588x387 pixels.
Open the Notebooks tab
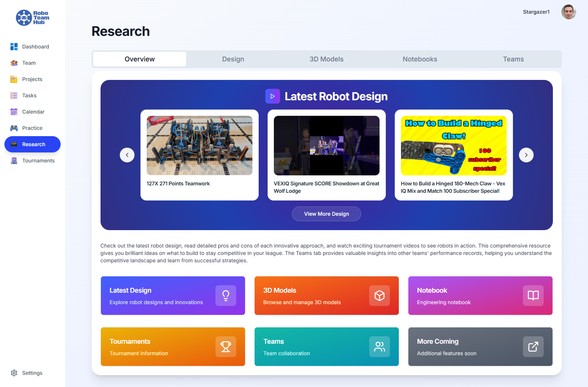pyautogui.click(x=420, y=59)
